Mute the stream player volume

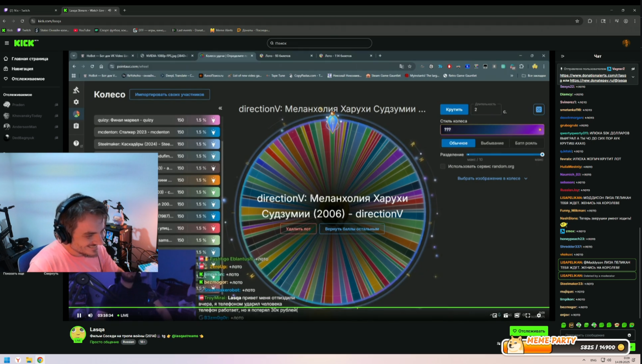point(90,315)
